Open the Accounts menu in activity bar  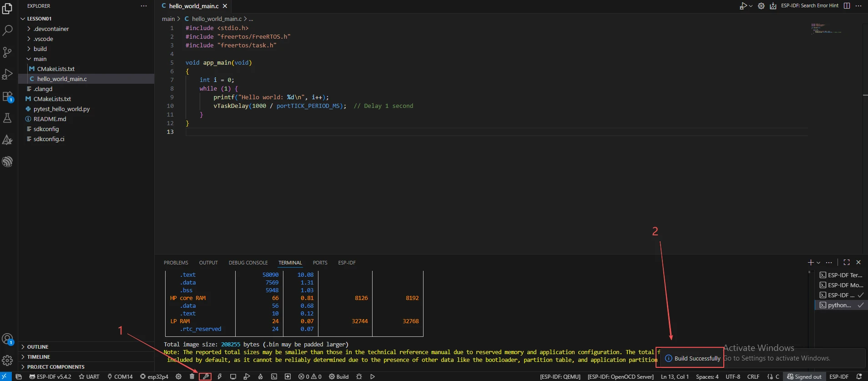click(7, 339)
